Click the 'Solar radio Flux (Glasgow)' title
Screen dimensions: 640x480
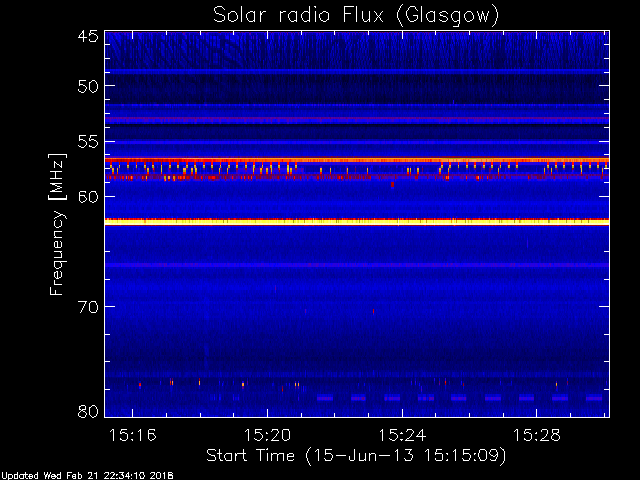pyautogui.click(x=356, y=16)
